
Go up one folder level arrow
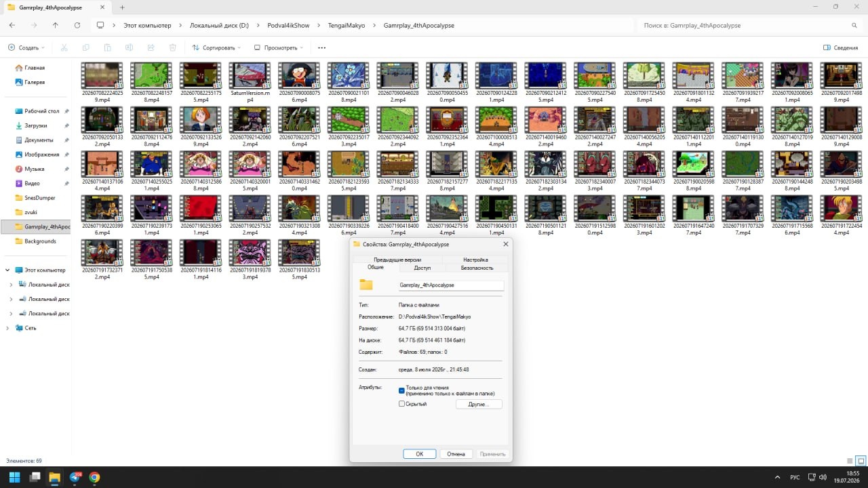[x=56, y=25]
